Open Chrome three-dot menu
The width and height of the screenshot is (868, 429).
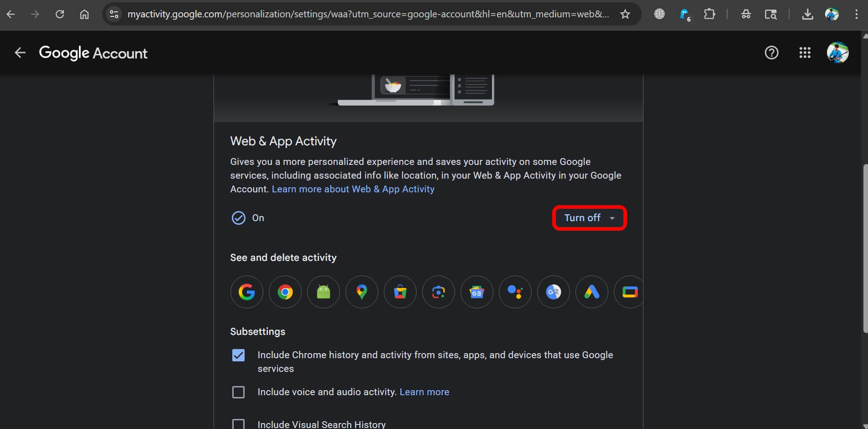click(x=856, y=14)
